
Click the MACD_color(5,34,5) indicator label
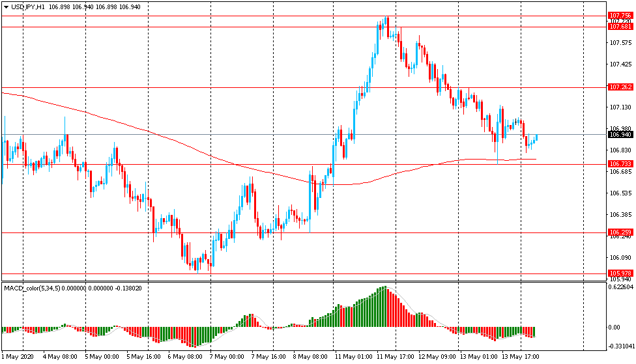pyautogui.click(x=32, y=288)
